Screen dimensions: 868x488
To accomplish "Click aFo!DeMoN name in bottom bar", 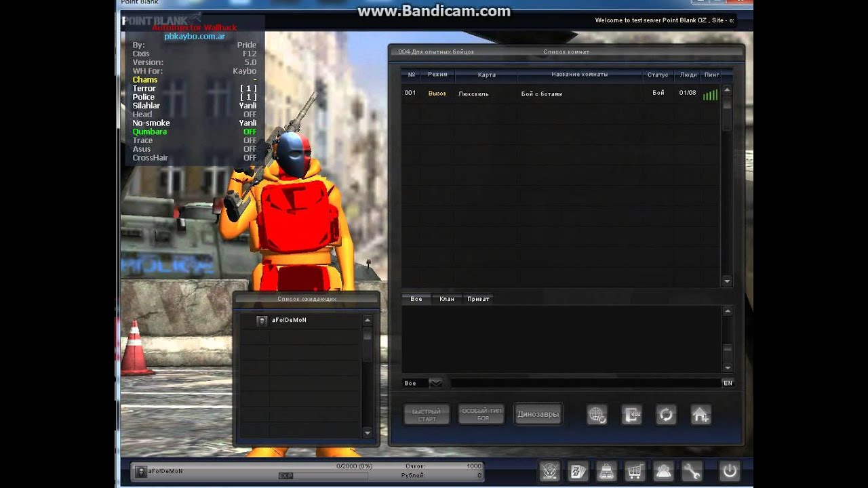I will click(x=165, y=471).
